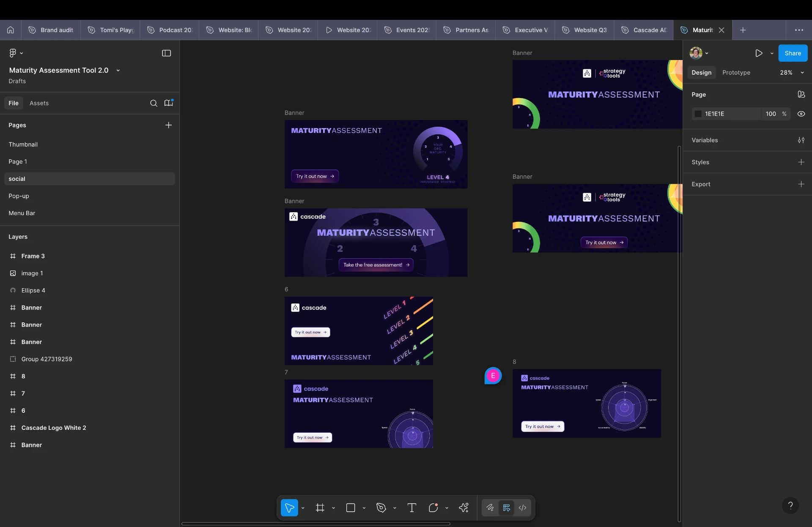Screen dimensions: 812x527
Task: Select the Move tool in bottom toolbar
Action: point(289,508)
